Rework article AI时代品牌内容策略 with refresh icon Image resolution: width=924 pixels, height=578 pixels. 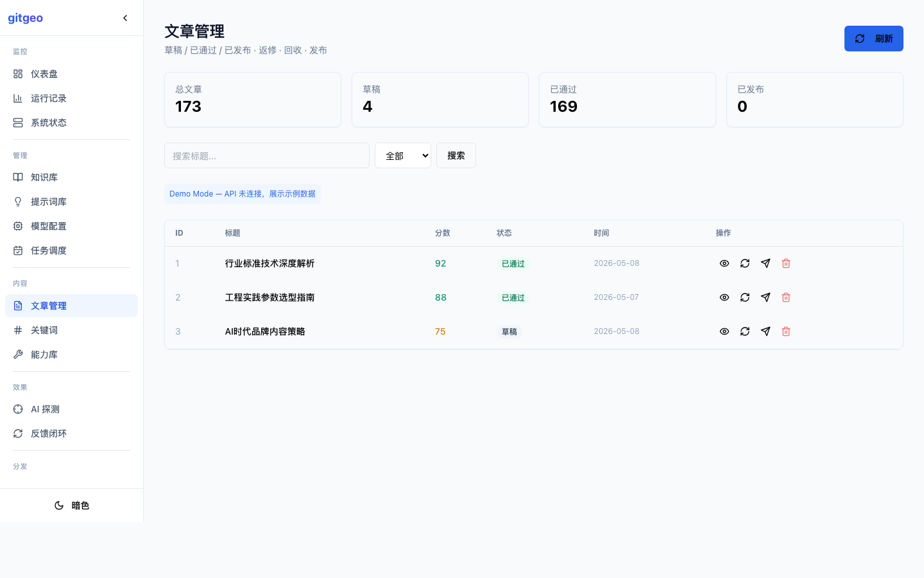click(745, 331)
